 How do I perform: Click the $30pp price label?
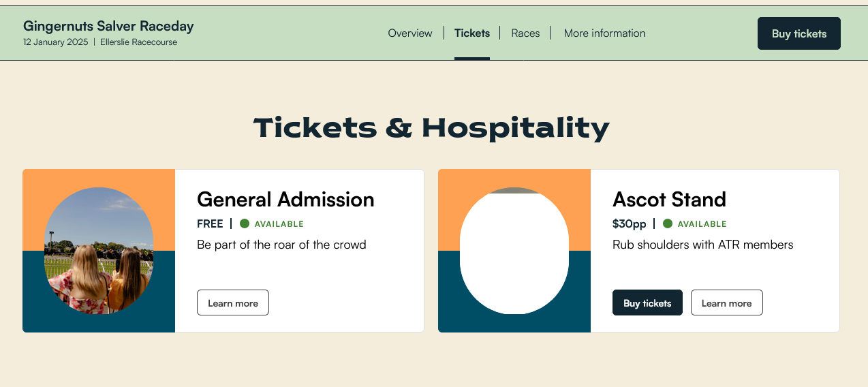[630, 223]
